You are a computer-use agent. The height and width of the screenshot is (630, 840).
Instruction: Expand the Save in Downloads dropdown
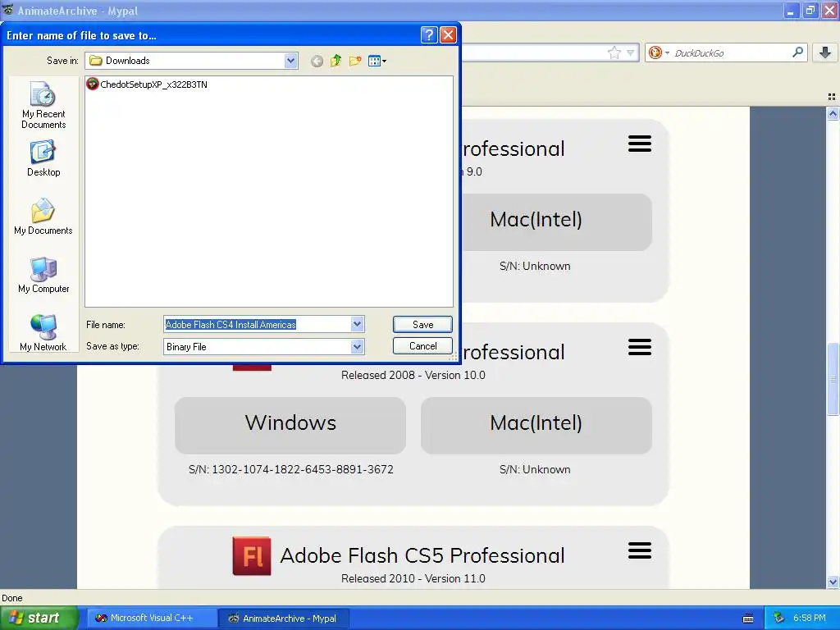(291, 61)
